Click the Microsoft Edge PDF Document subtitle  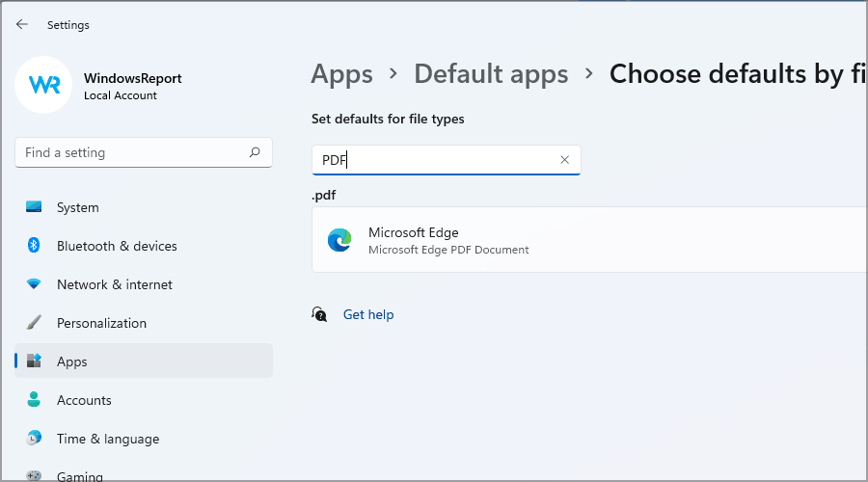pos(448,250)
